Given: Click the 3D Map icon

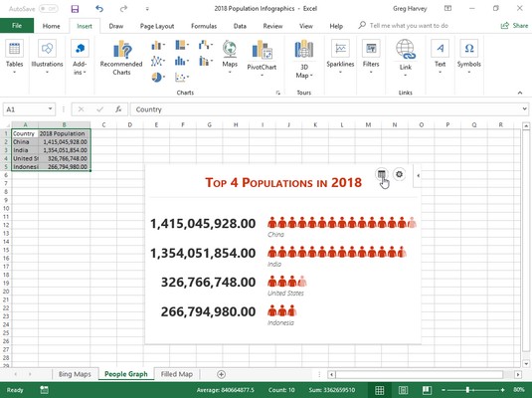Looking at the screenshot, I should [303, 49].
